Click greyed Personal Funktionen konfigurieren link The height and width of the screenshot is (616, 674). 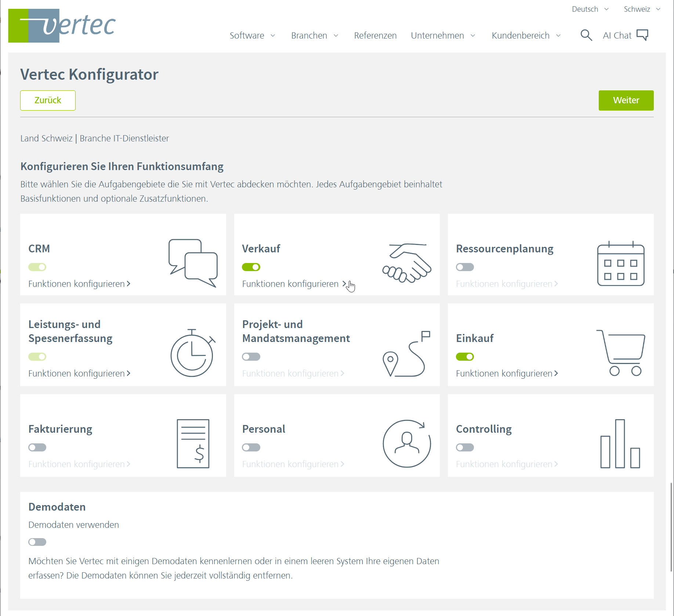point(293,464)
